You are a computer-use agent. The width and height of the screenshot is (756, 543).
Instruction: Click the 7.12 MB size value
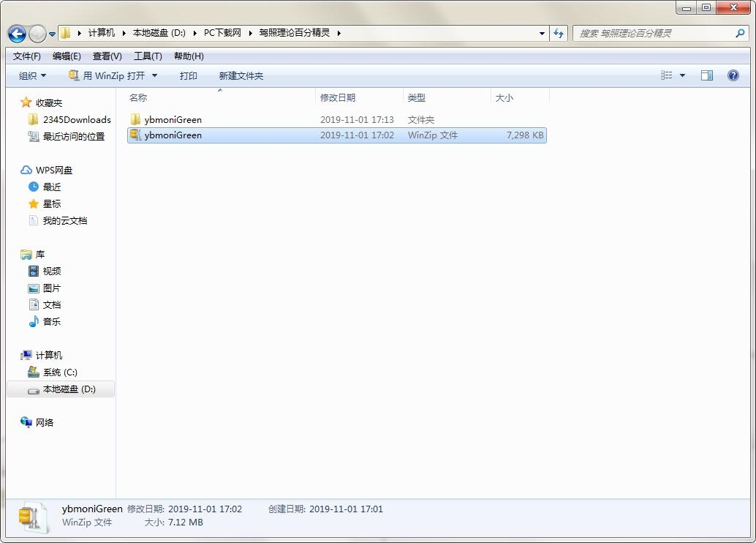click(185, 523)
